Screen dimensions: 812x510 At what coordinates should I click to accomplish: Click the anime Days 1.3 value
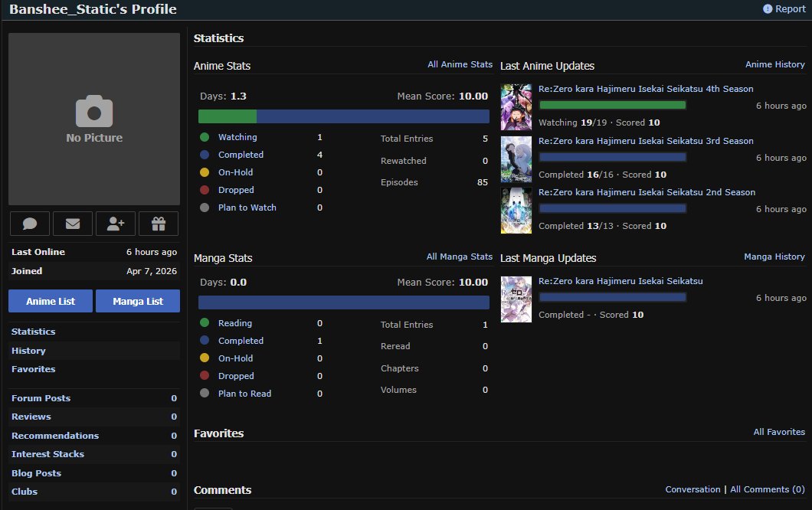click(x=238, y=96)
